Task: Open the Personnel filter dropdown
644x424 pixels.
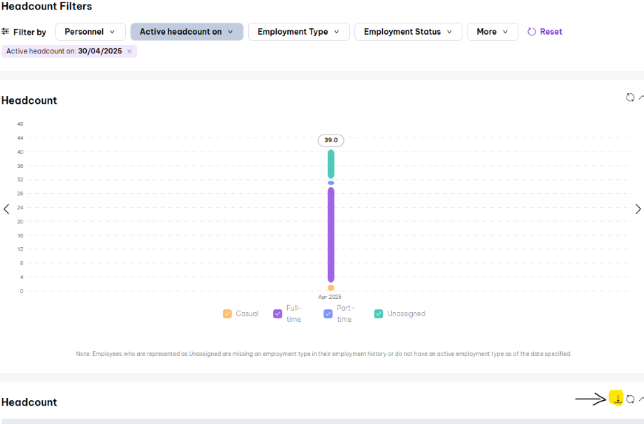Action: point(90,32)
